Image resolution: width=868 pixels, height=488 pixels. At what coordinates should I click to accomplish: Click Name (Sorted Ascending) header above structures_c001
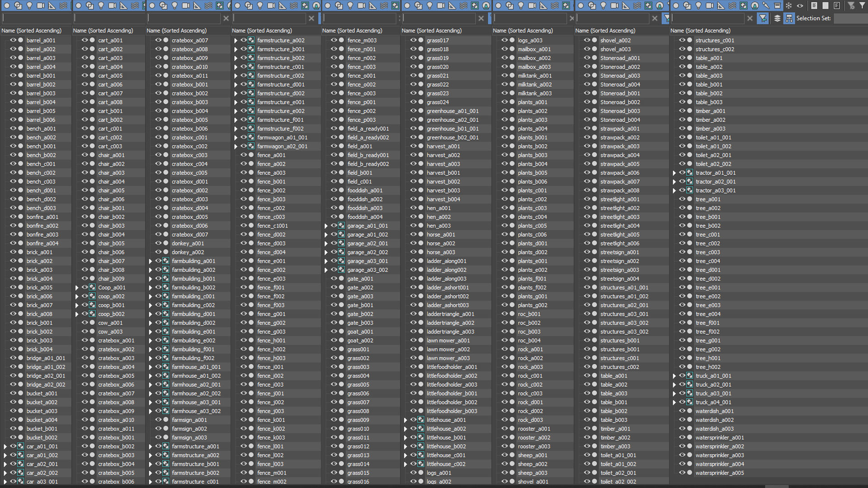(x=700, y=31)
